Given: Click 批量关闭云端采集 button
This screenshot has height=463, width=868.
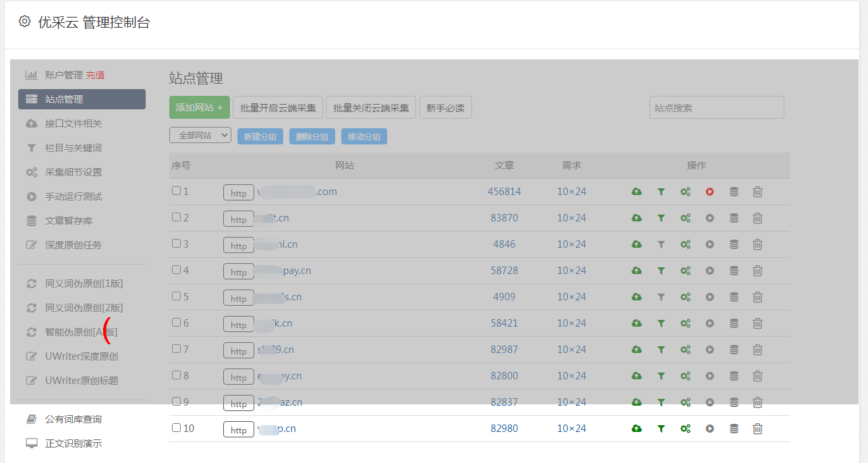Looking at the screenshot, I should tap(371, 107).
